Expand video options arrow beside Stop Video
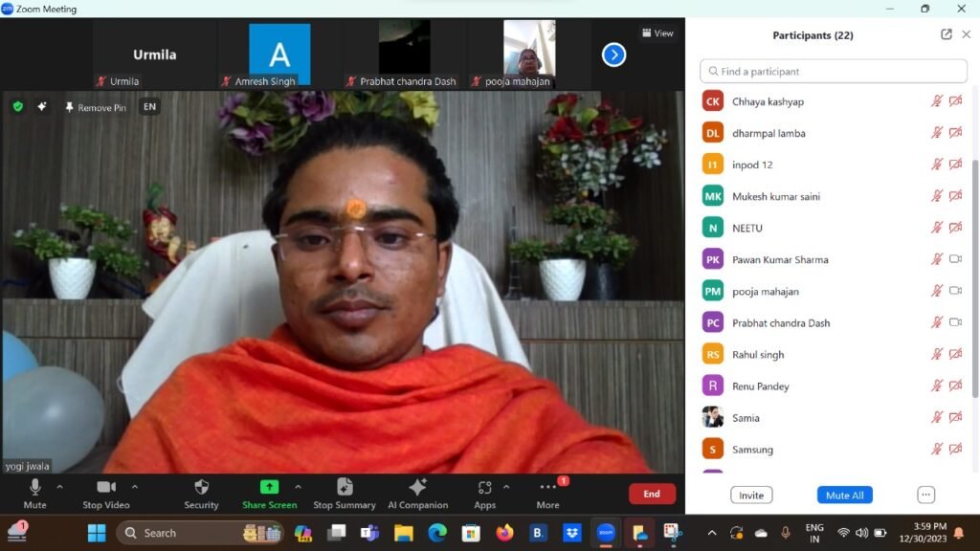 click(x=134, y=487)
